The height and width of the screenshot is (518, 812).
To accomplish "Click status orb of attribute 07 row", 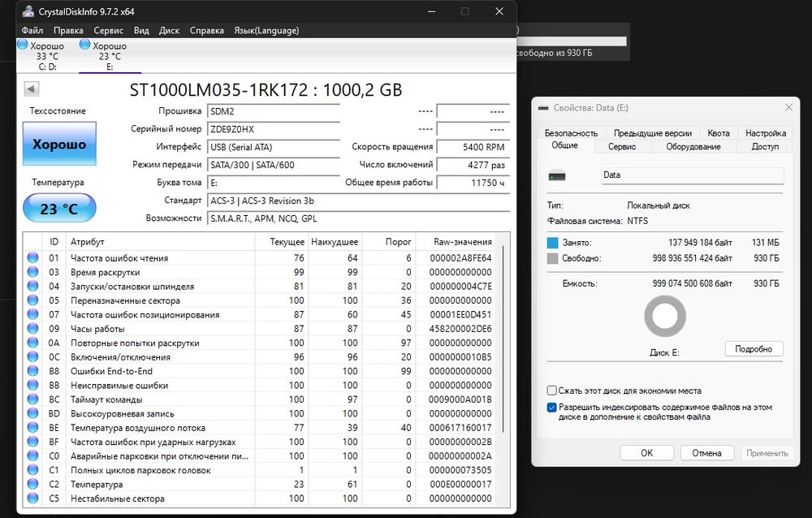I will click(x=32, y=314).
